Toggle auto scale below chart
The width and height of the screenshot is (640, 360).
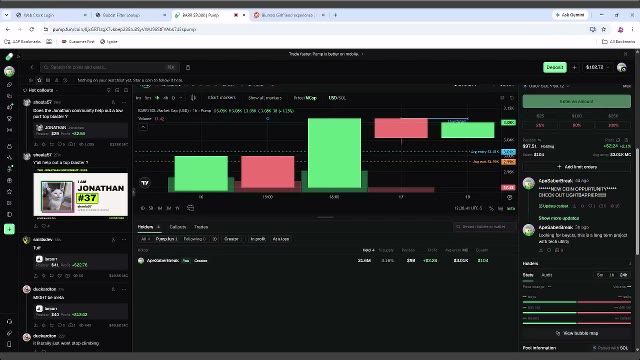511,209
